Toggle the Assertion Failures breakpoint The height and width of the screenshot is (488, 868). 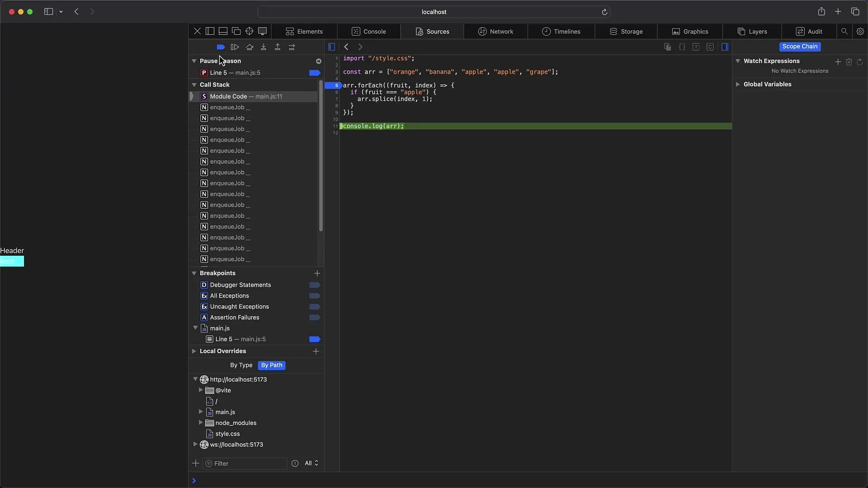click(315, 318)
